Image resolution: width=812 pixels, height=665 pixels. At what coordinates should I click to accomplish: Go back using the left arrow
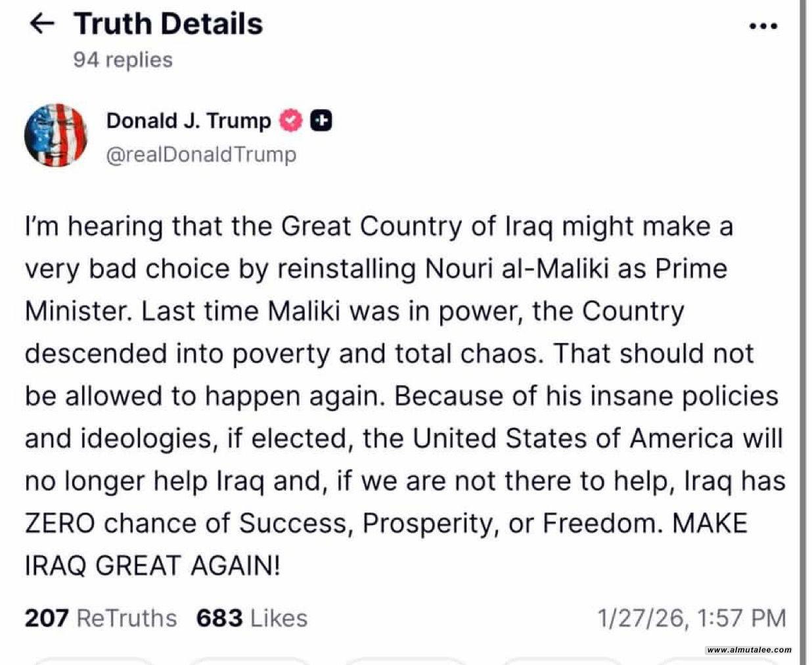point(42,24)
